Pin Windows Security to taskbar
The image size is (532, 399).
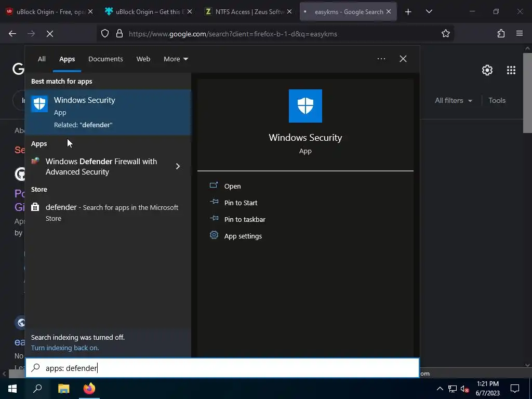coord(245,219)
